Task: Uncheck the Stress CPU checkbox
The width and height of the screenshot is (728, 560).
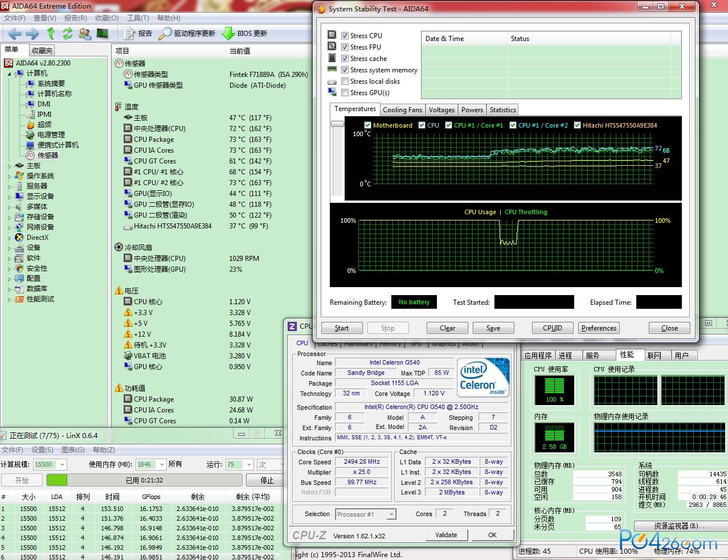Action: 345,35
